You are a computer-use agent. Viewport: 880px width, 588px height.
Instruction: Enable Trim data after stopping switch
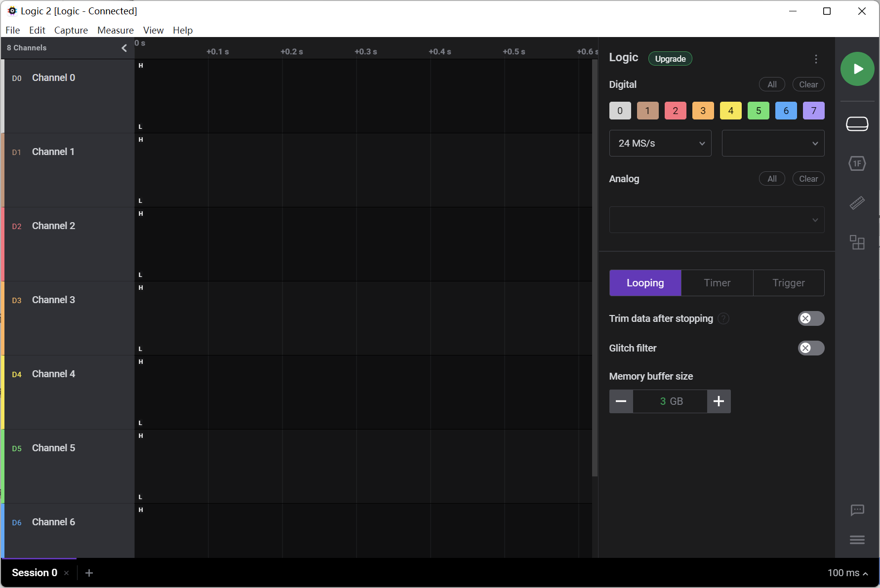[811, 318]
